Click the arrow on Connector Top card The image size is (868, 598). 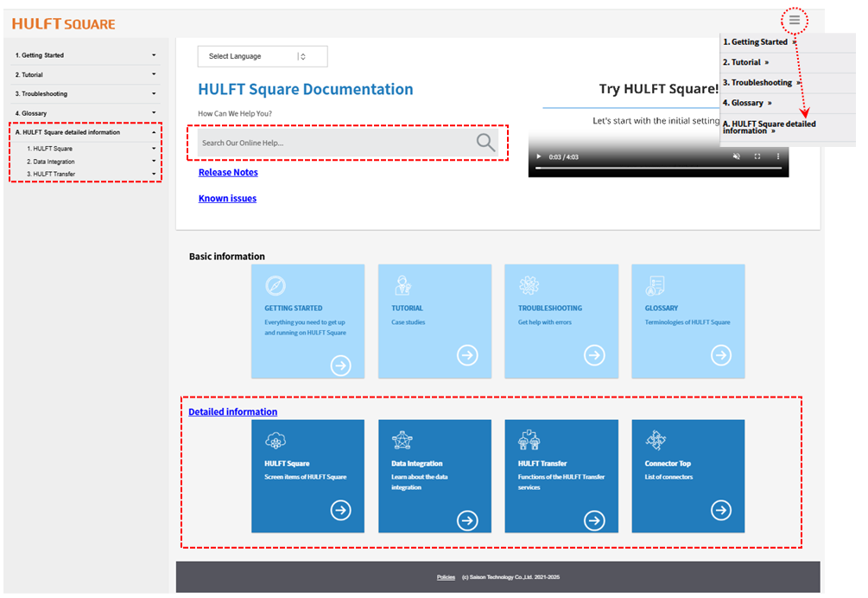pyautogui.click(x=721, y=510)
